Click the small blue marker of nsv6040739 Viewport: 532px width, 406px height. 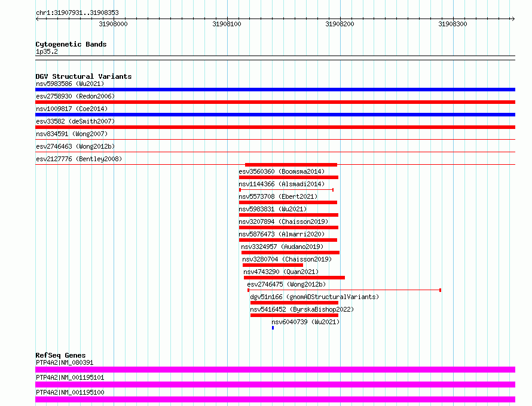coord(273,328)
